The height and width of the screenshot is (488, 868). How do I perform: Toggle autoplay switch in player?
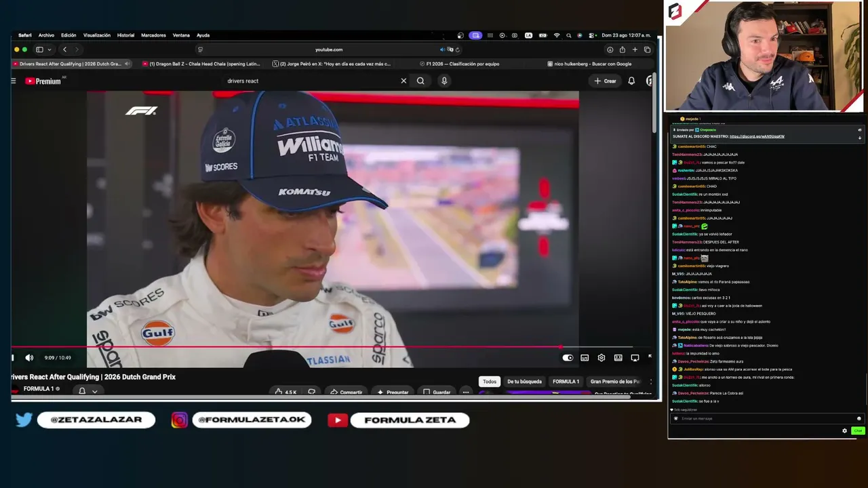point(568,358)
